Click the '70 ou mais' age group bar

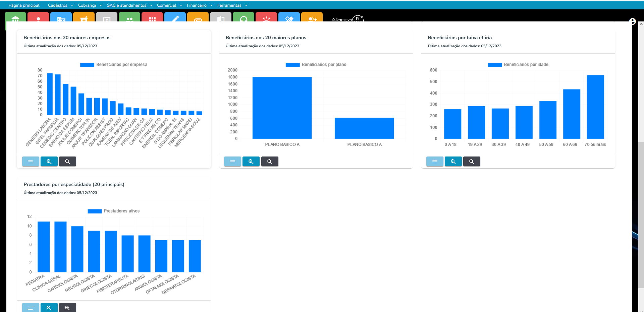(x=595, y=107)
